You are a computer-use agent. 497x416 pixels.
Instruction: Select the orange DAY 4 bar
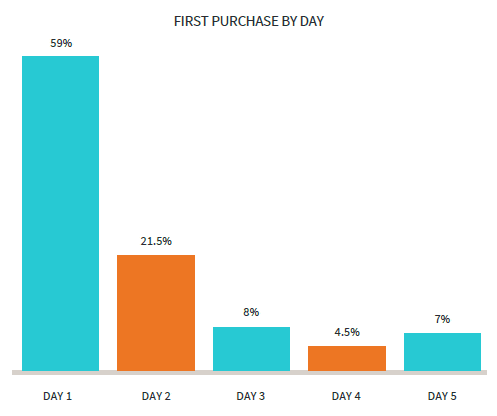coord(347,358)
